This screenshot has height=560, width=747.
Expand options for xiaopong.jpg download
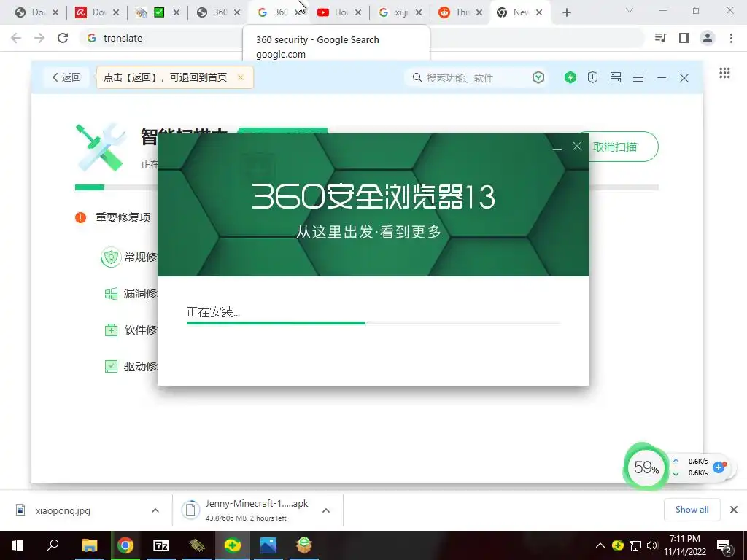coord(155,510)
